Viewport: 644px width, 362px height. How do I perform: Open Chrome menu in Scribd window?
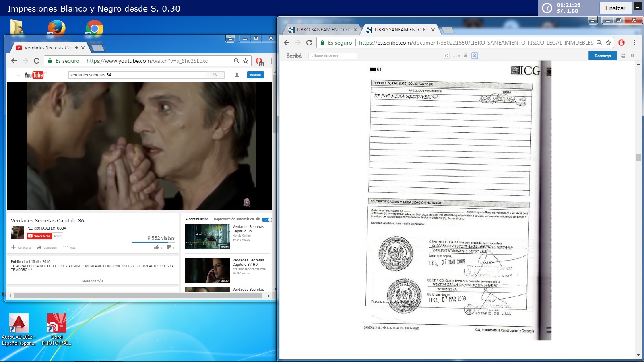634,43
